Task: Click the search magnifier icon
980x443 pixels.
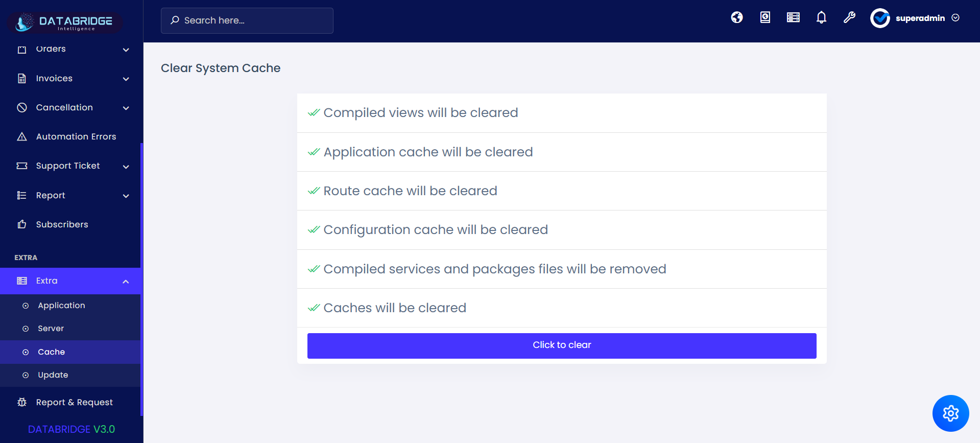Action: pyautogui.click(x=175, y=20)
